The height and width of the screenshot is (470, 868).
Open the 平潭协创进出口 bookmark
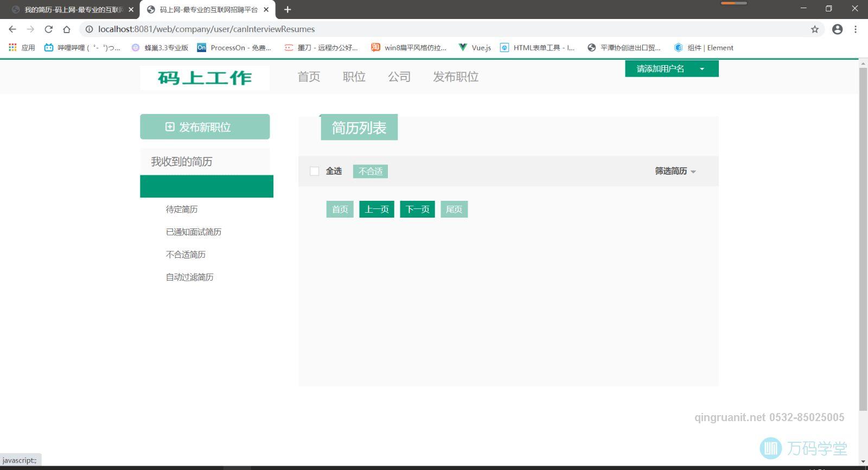(x=624, y=48)
